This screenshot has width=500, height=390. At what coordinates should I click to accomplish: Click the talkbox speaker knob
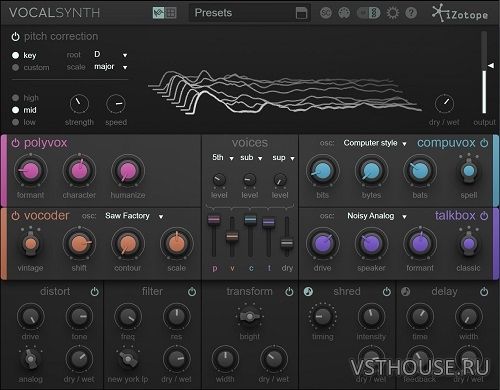371,243
